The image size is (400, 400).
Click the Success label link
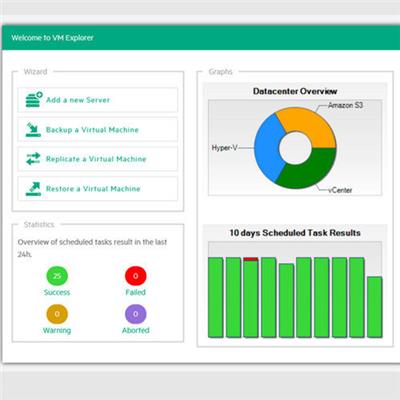(x=57, y=292)
